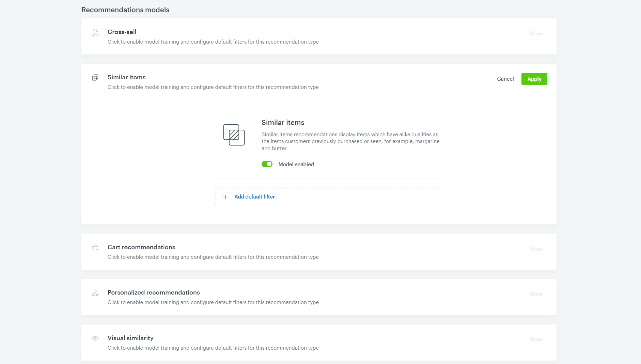Click the Personalized recommendations person icon

[x=95, y=293]
